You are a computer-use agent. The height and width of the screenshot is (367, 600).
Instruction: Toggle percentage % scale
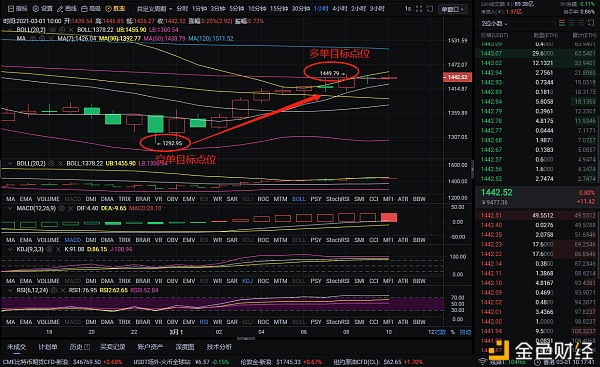pos(453,332)
